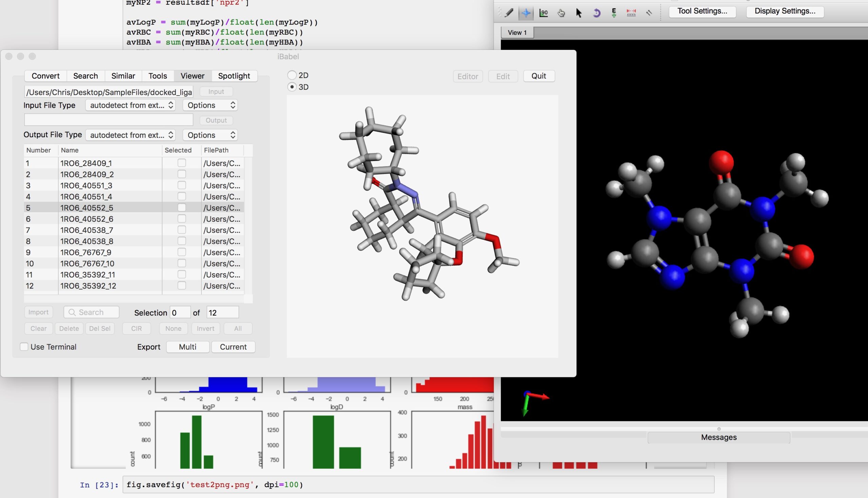This screenshot has height=498, width=868.
Task: Activate the blue Navigate star tool
Action: 526,13
